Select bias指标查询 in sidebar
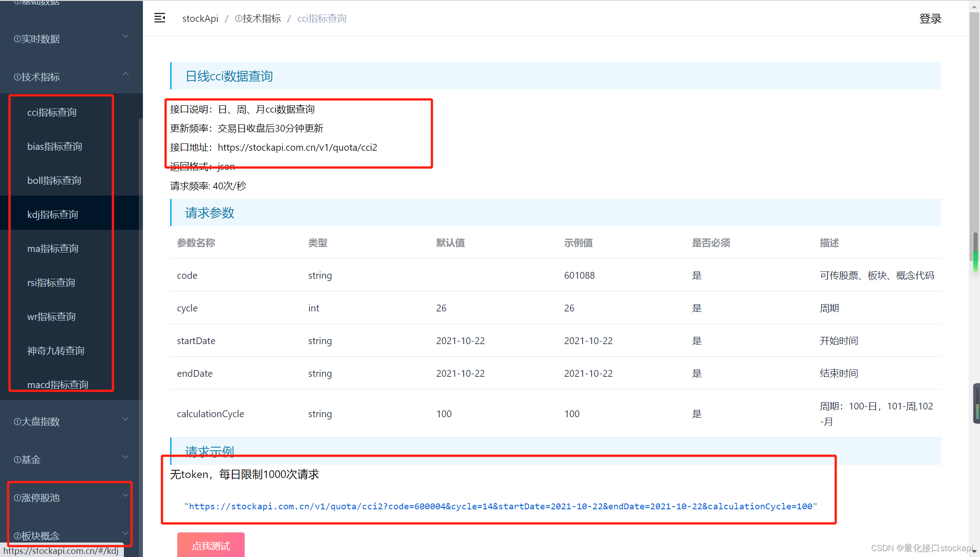This screenshot has width=980, height=557. 54,146
